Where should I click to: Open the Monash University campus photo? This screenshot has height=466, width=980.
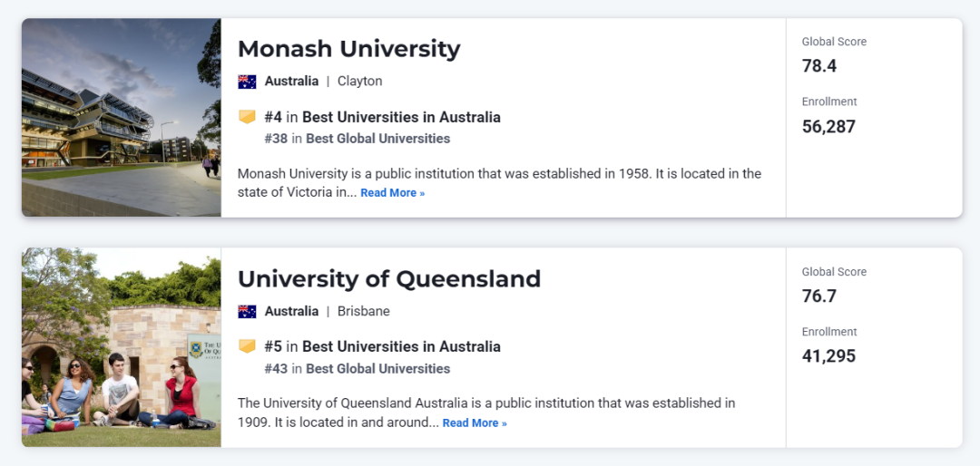(122, 118)
